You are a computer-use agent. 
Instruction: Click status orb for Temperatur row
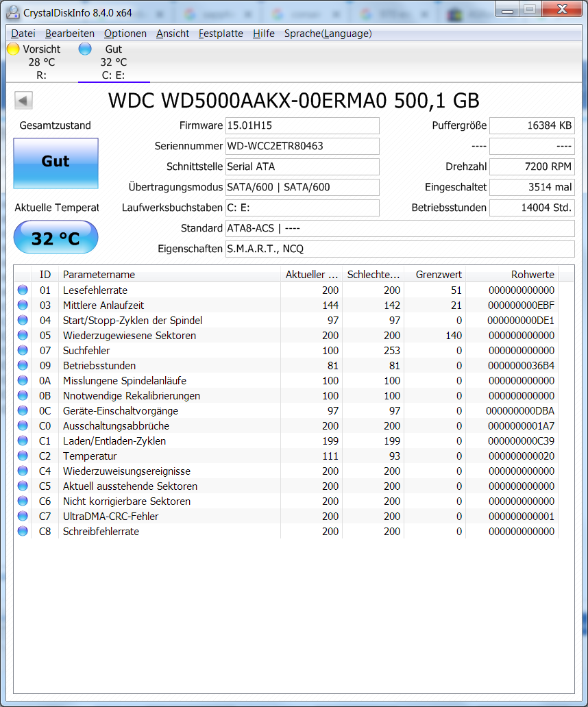(x=23, y=456)
